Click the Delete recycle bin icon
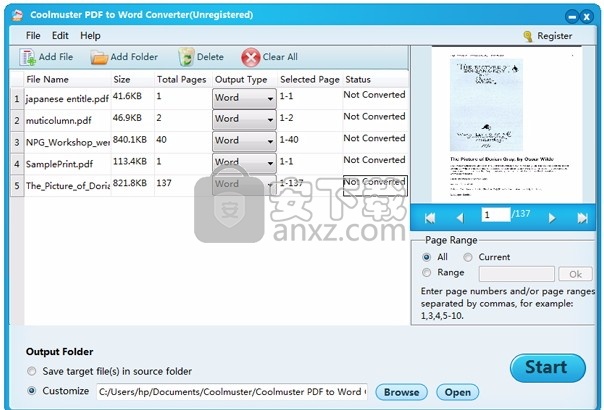 click(x=186, y=57)
